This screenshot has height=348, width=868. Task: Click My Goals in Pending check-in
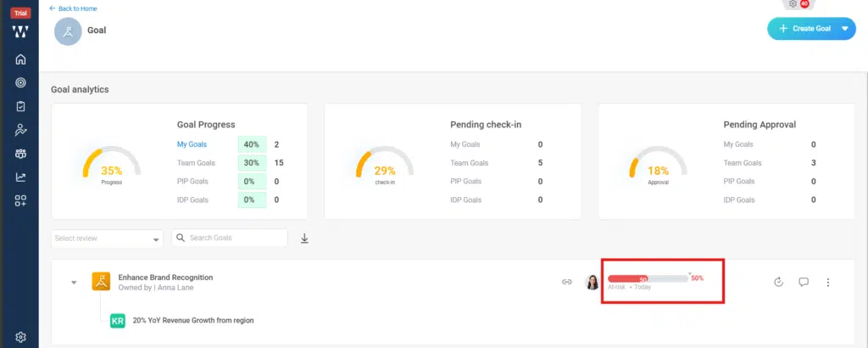(465, 144)
